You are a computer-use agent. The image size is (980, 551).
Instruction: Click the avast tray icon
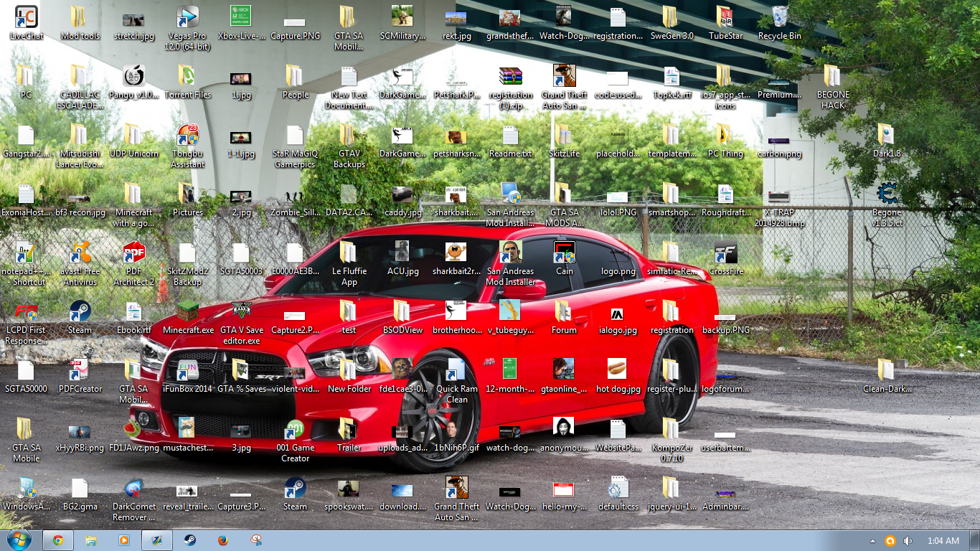pyautogui.click(x=890, y=541)
